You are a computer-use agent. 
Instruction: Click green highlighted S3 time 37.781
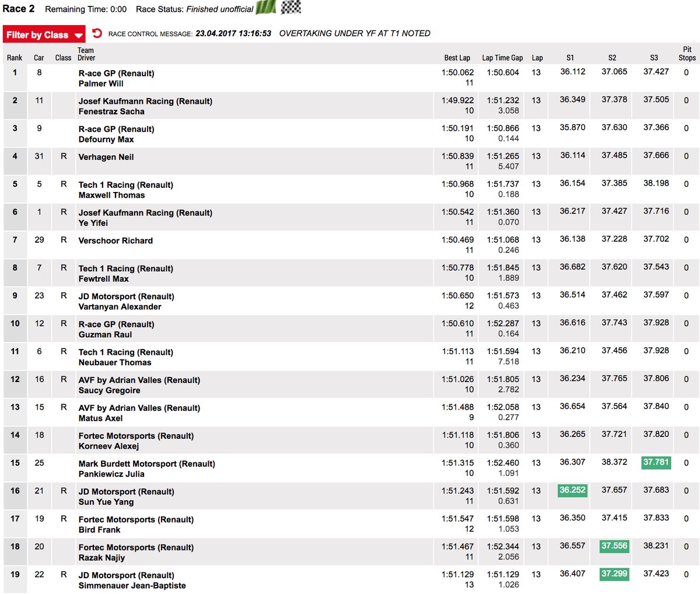pos(656,462)
